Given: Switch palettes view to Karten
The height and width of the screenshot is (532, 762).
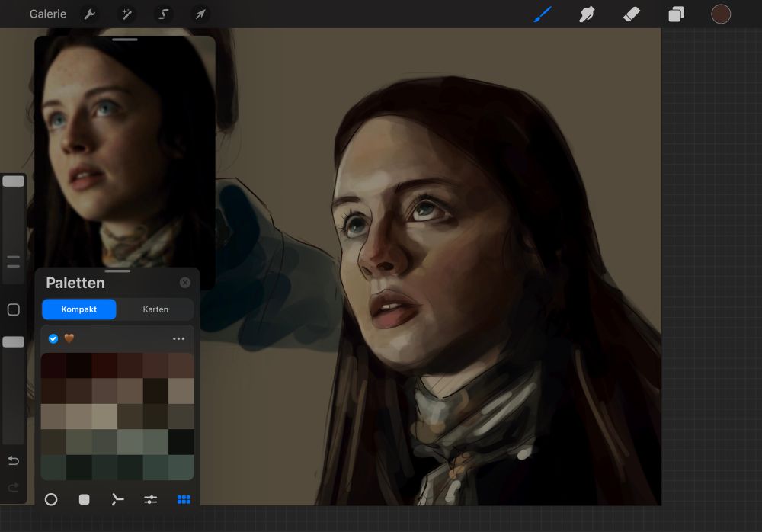Looking at the screenshot, I should pos(155,309).
